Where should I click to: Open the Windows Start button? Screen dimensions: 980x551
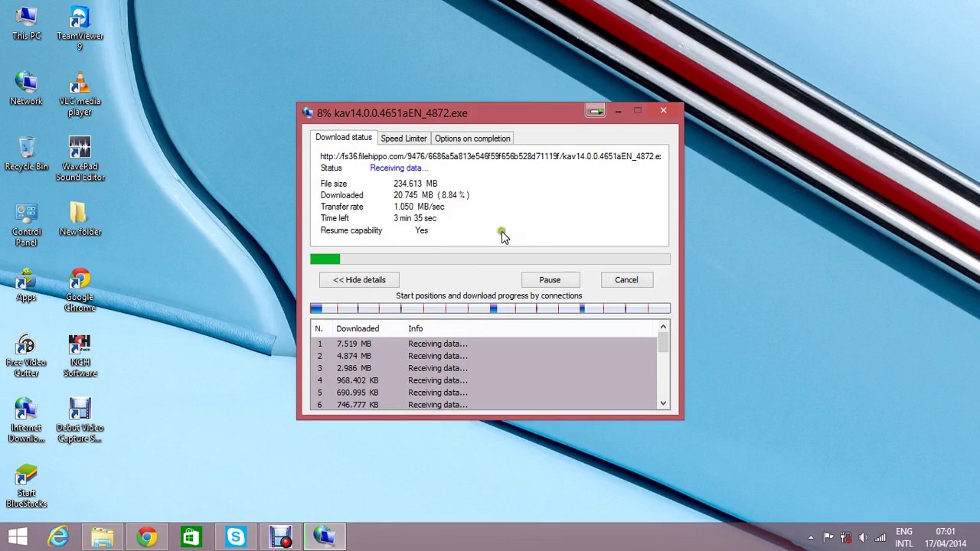pos(18,536)
